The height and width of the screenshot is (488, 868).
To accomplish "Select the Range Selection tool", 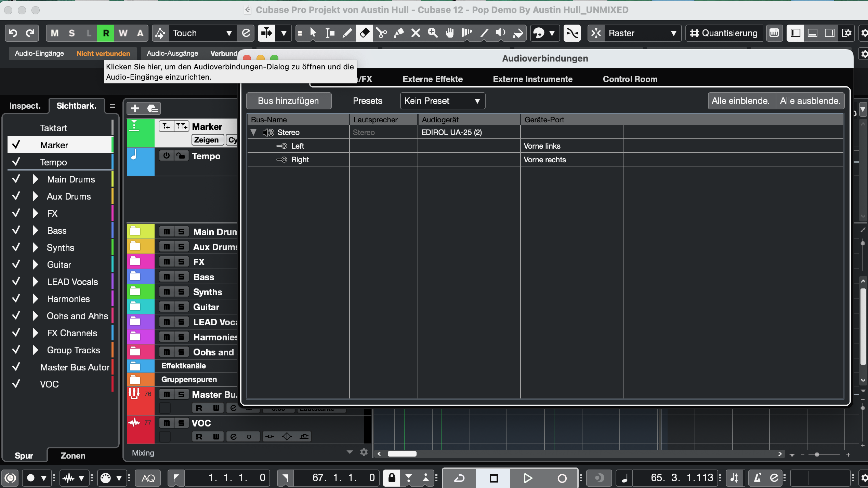I will (x=330, y=33).
